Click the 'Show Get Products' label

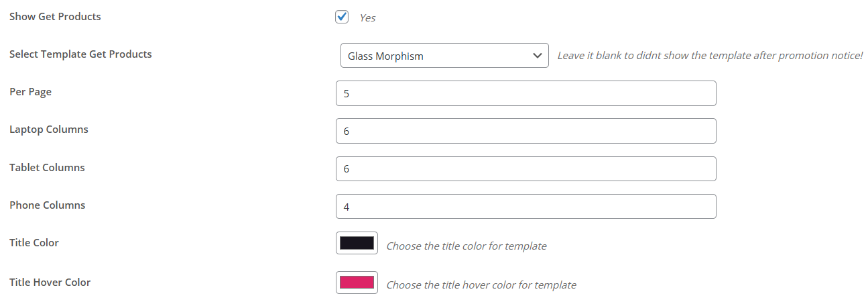pos(55,17)
